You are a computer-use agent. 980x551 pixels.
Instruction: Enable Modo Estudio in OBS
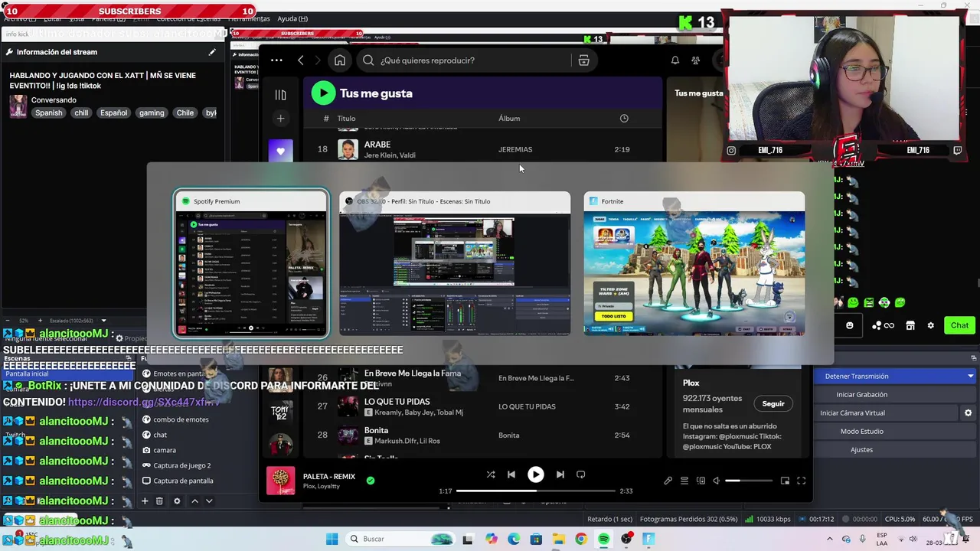point(861,431)
